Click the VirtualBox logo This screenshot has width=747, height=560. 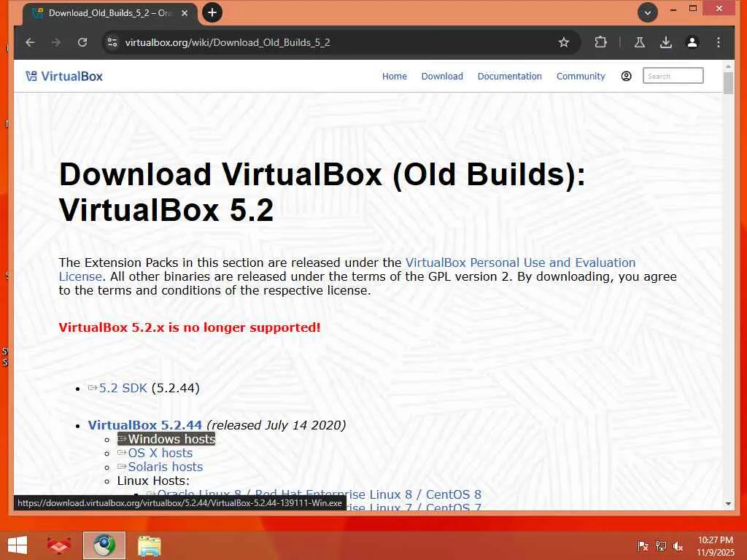(64, 76)
